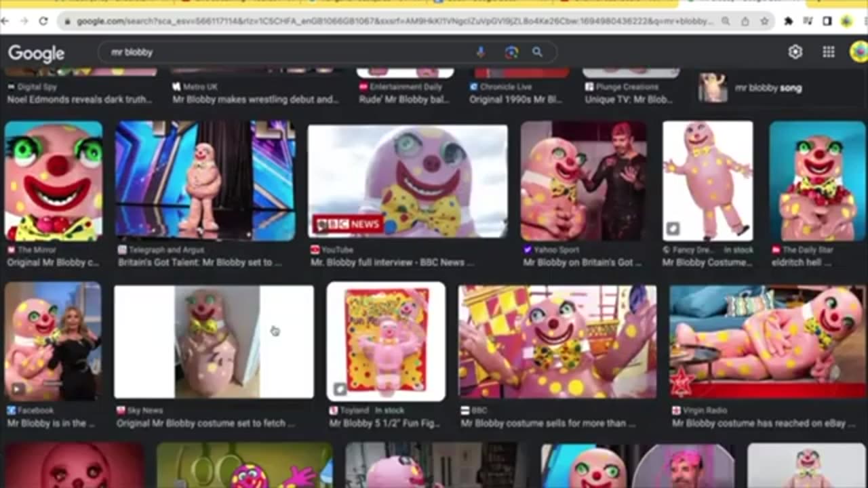Image resolution: width=868 pixels, height=488 pixels.
Task: Click 'Original Mr Blobby c...' Mirror link
Action: (53, 262)
